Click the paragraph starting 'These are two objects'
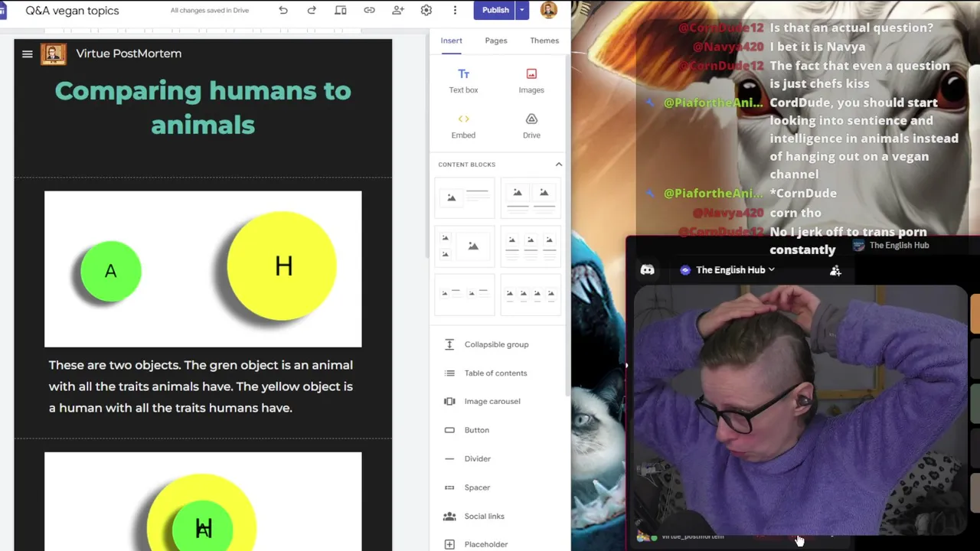This screenshot has width=980, height=551. [x=201, y=386]
